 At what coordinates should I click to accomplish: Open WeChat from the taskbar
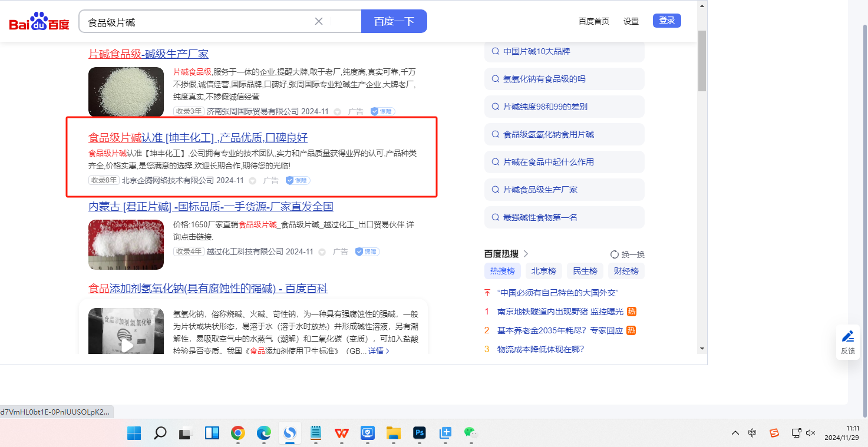(470, 433)
